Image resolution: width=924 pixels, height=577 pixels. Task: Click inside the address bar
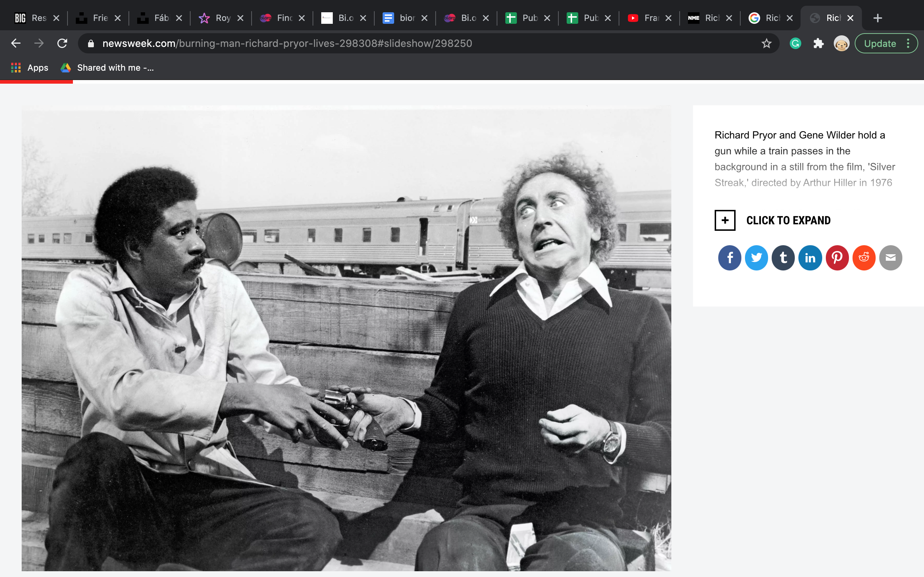pos(305,43)
